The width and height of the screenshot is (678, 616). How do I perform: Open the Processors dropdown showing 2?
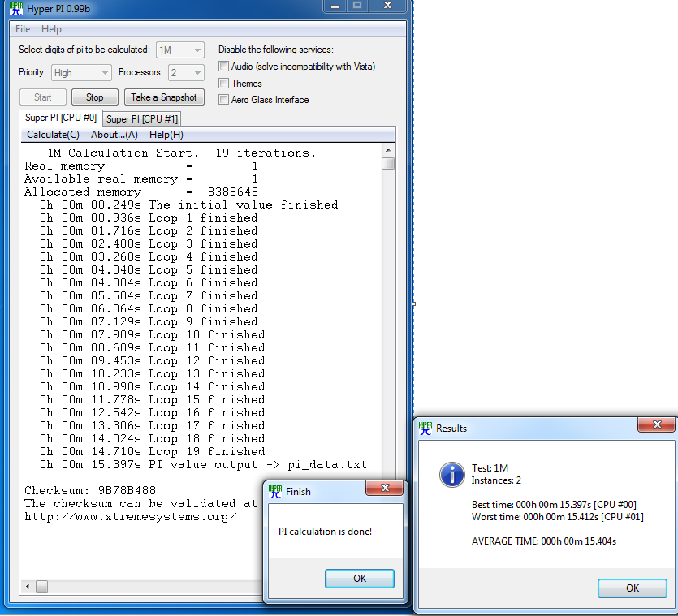[x=185, y=72]
